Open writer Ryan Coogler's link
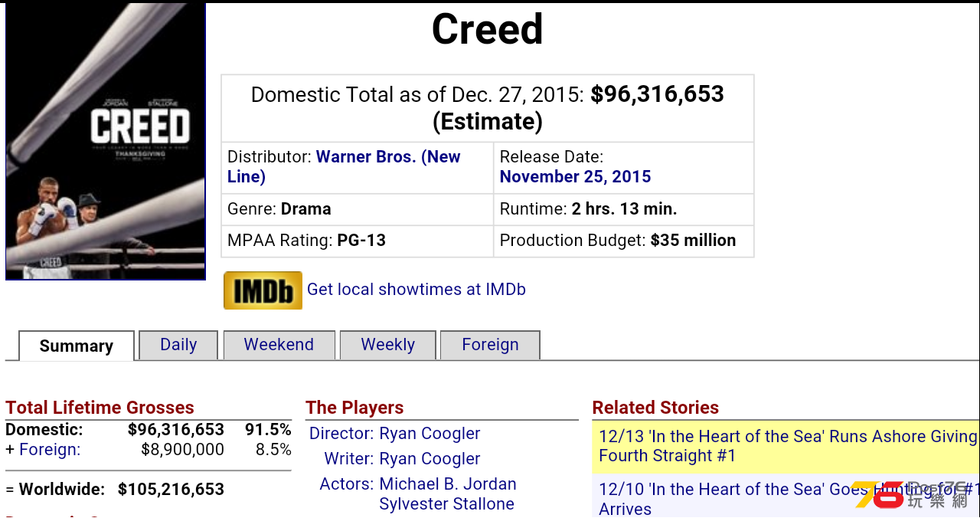 pyautogui.click(x=430, y=459)
